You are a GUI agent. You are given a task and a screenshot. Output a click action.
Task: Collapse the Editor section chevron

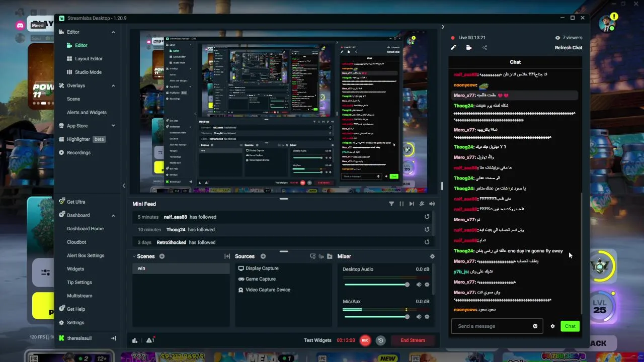[113, 32]
